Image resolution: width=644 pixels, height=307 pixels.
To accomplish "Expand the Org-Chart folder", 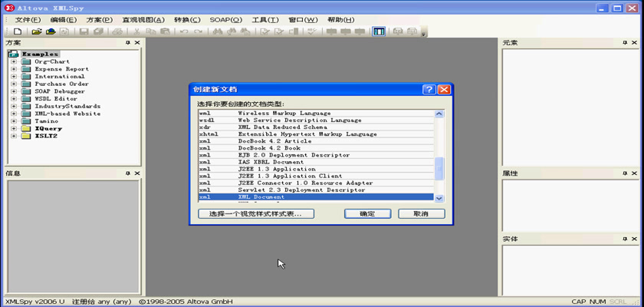I will tap(14, 61).
